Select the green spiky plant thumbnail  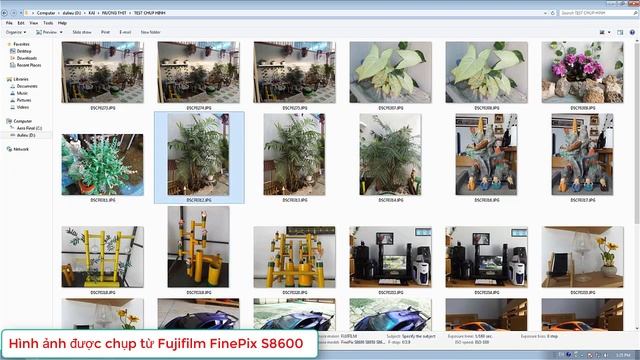[x=102, y=164]
